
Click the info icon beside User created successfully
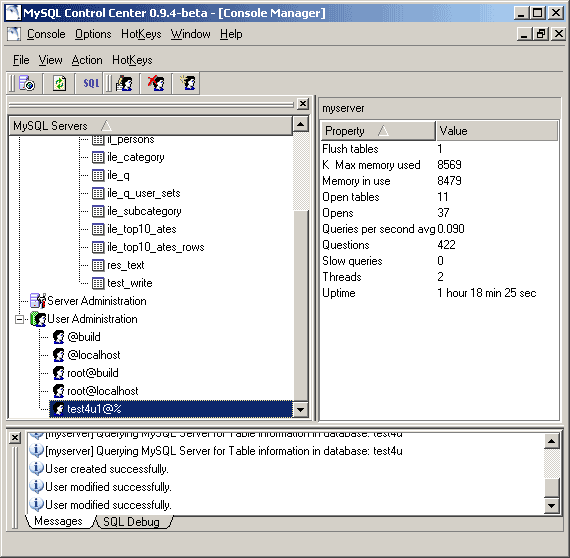(36, 469)
